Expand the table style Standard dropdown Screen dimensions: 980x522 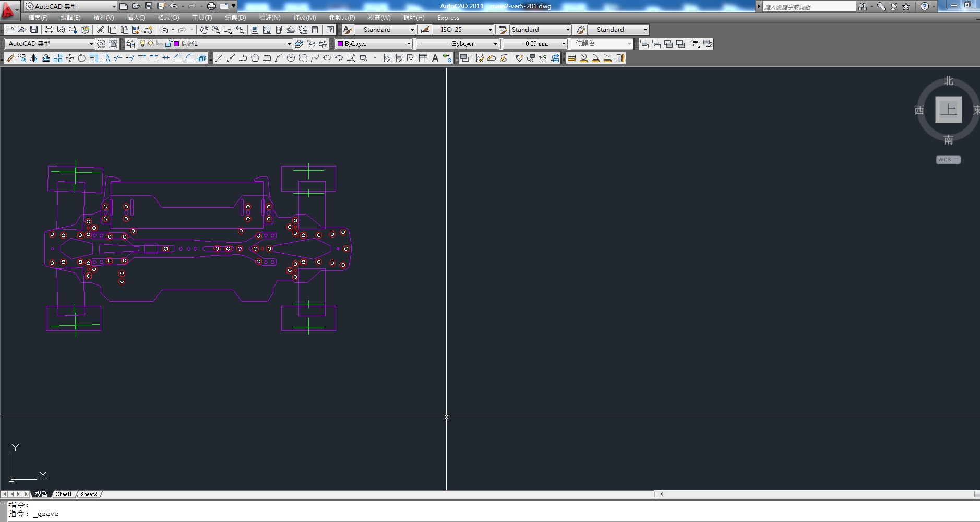(540, 30)
